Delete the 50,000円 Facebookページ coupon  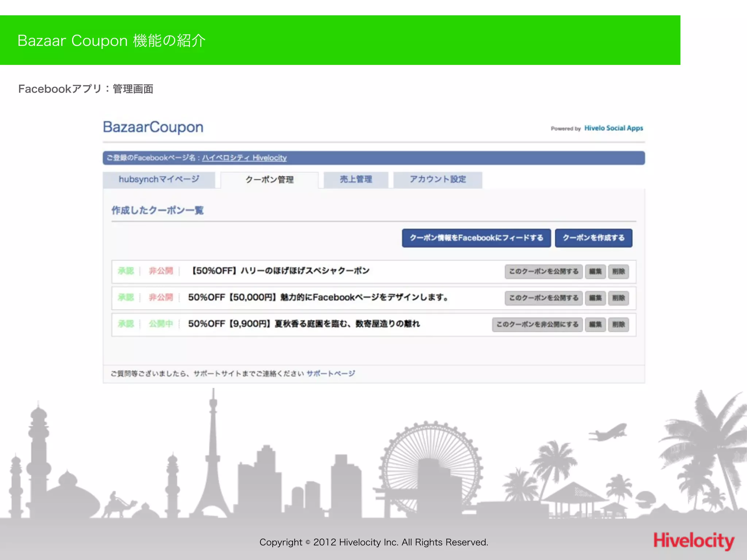pyautogui.click(x=619, y=298)
